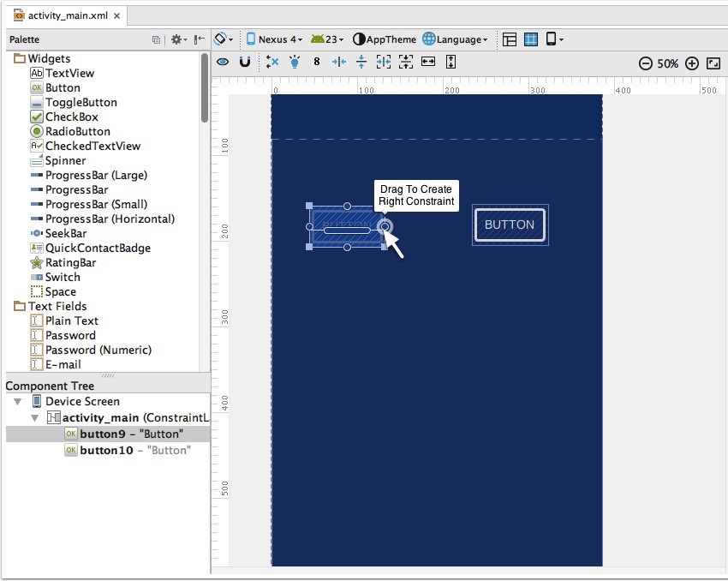
Task: Select ProgressBar (Horizontal) in the Palette
Action: point(102,219)
